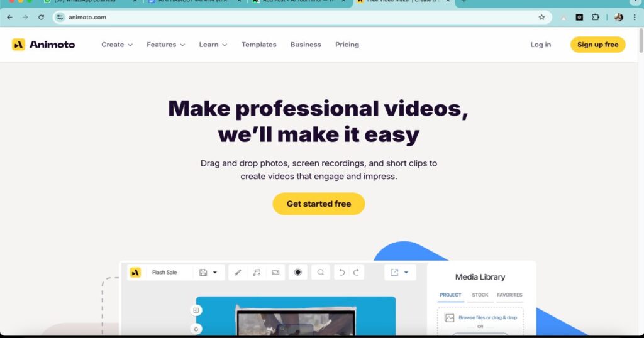The image size is (644, 338).
Task: Open the Business page
Action: point(306,45)
